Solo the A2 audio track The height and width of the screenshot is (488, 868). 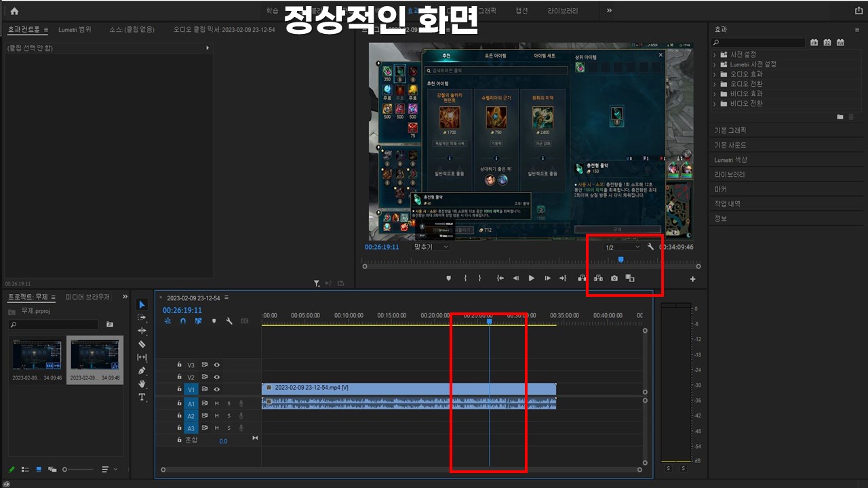pos(229,415)
